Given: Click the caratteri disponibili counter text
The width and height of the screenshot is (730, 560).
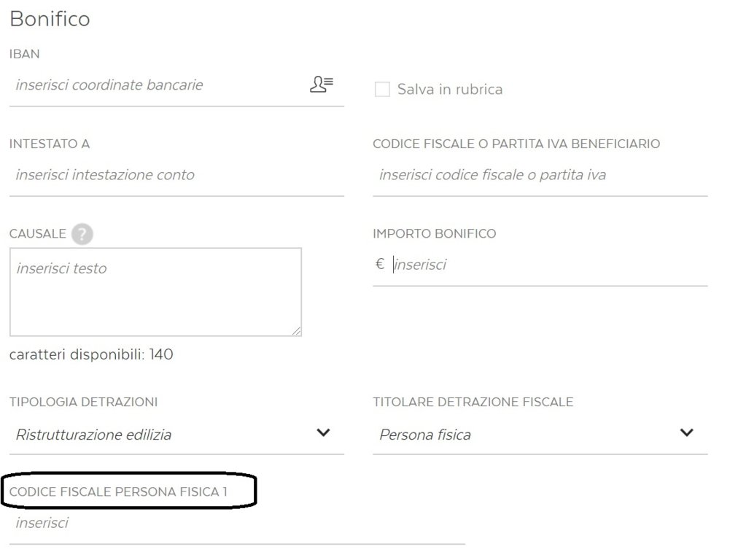Looking at the screenshot, I should pyautogui.click(x=91, y=354).
